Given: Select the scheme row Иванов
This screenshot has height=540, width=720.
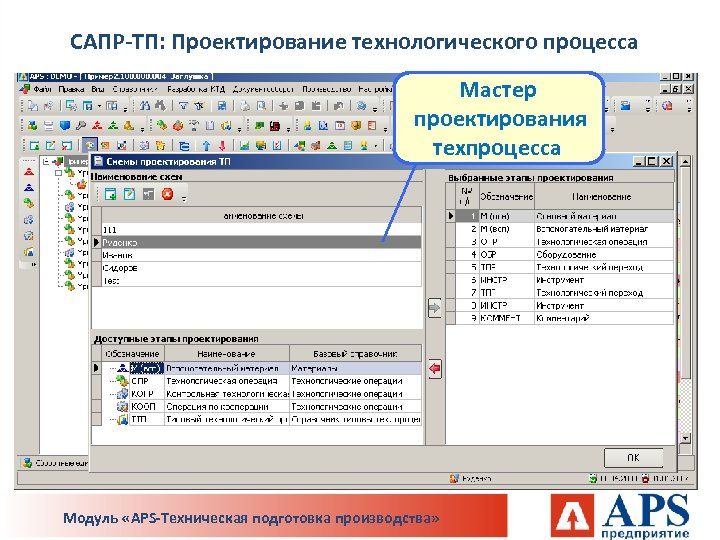Looking at the screenshot, I should click(261, 255).
